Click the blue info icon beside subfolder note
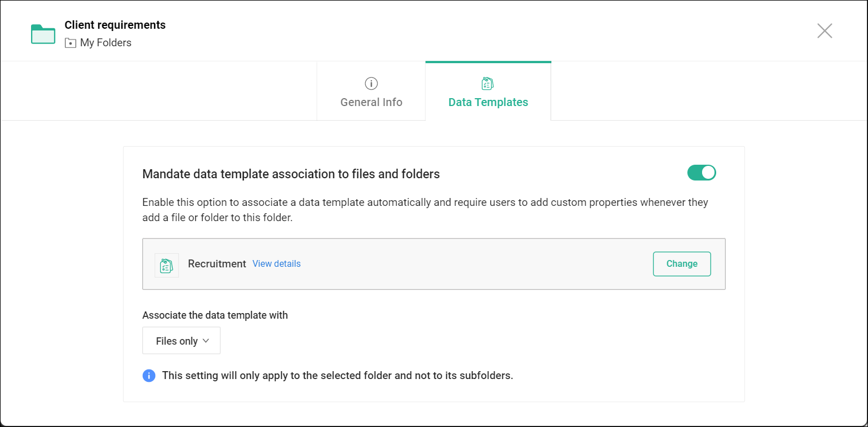This screenshot has width=868, height=427. point(149,376)
